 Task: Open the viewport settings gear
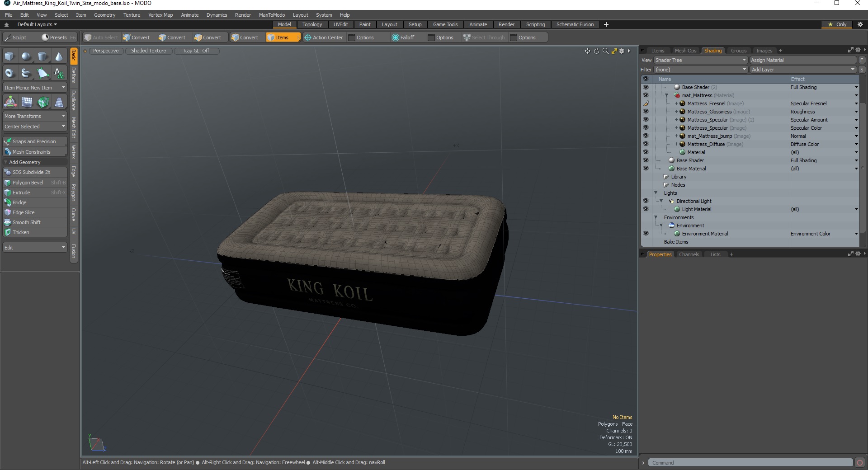[622, 51]
